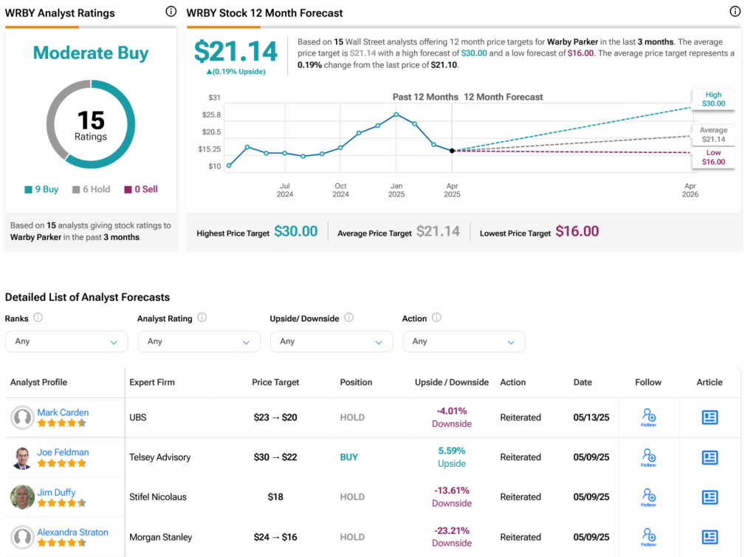
Task: Click UBS firm cell
Action: click(x=137, y=417)
